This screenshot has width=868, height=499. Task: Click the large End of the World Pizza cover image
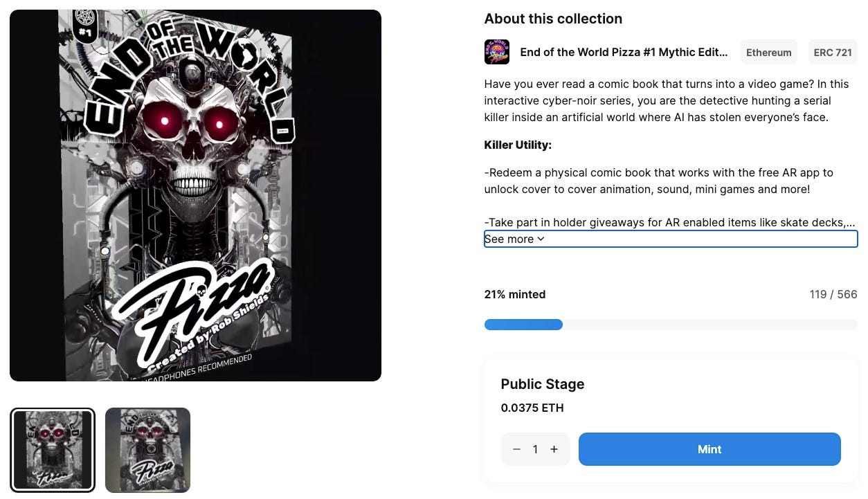tap(195, 195)
